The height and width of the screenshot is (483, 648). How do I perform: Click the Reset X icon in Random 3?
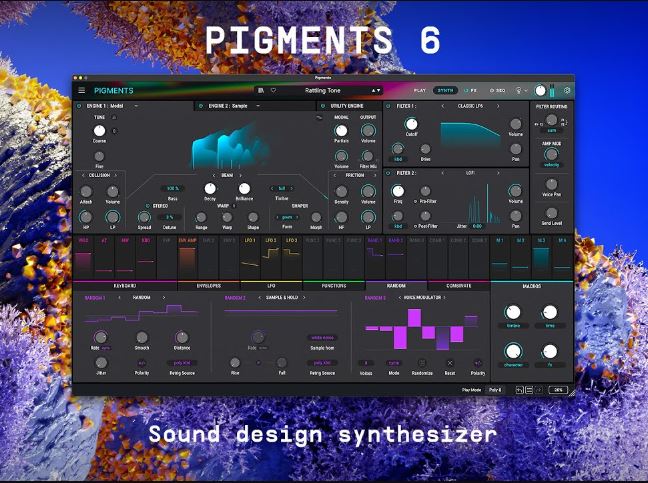(x=450, y=363)
